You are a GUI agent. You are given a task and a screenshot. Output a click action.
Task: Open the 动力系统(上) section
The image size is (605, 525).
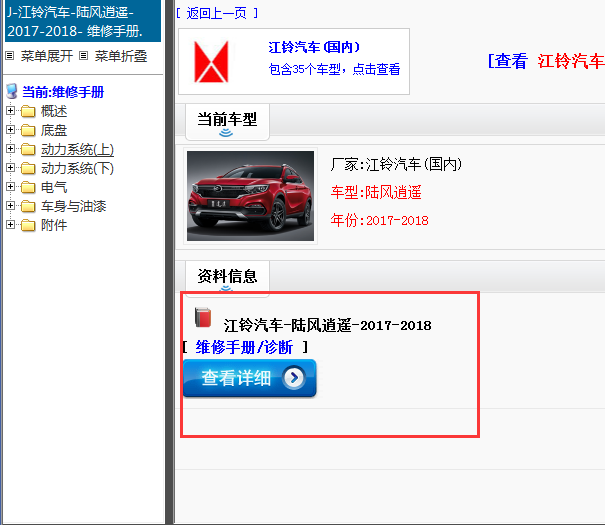(x=77, y=149)
